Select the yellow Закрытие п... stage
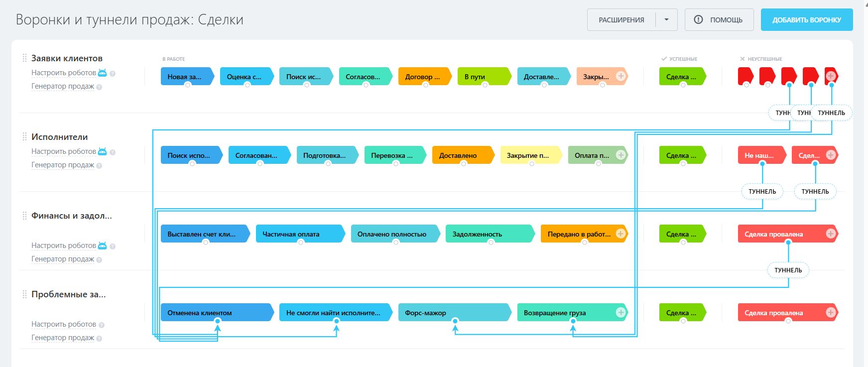868x367 pixels. point(529,155)
